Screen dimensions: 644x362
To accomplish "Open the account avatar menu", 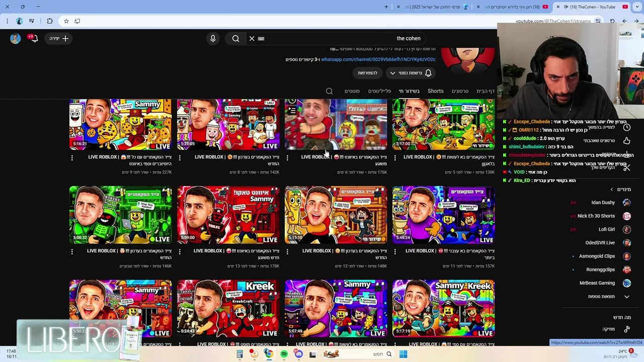I will [15, 39].
